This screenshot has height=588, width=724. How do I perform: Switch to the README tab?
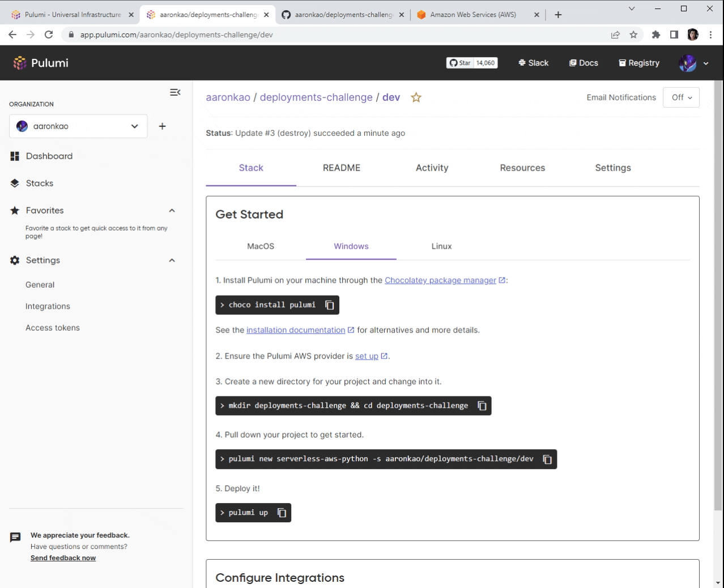coord(342,168)
